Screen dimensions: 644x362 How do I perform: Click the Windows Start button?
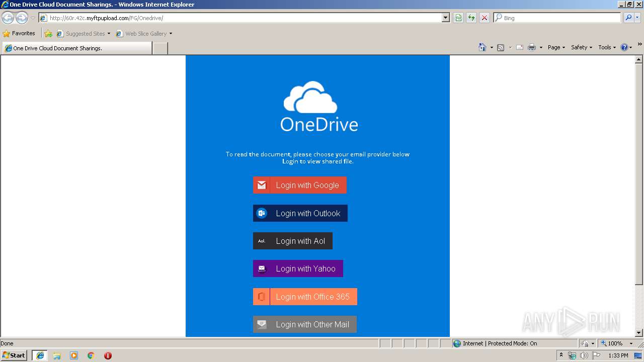pyautogui.click(x=14, y=355)
